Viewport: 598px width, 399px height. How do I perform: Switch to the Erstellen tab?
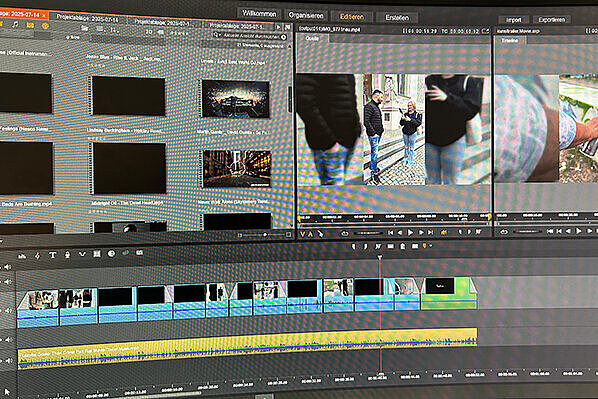397,18
